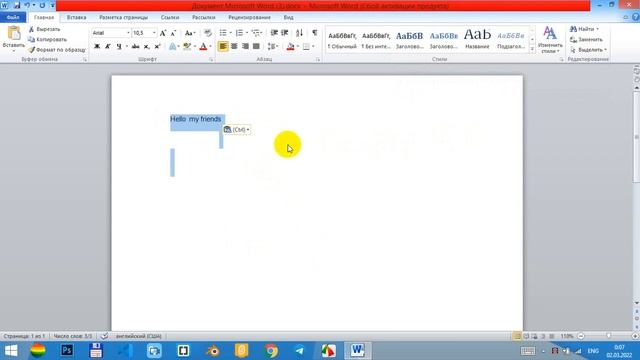
Task: Switch to the Рецензирование tab
Action: (249, 18)
